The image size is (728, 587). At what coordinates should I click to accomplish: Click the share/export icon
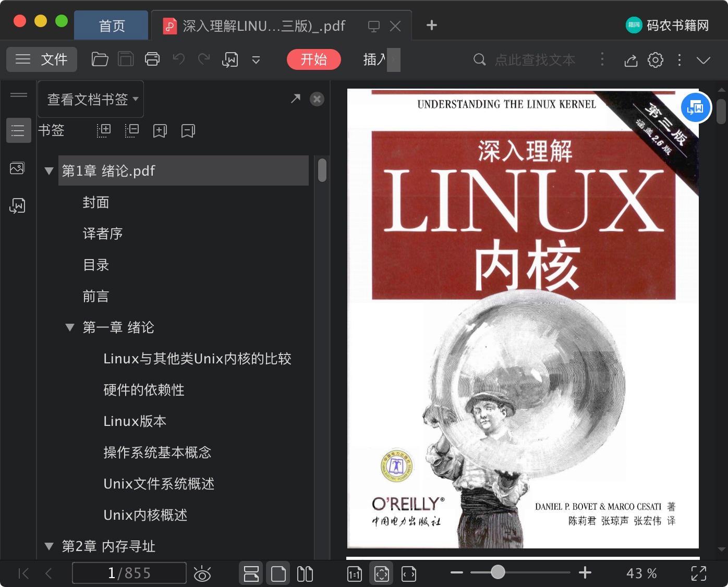[x=630, y=60]
